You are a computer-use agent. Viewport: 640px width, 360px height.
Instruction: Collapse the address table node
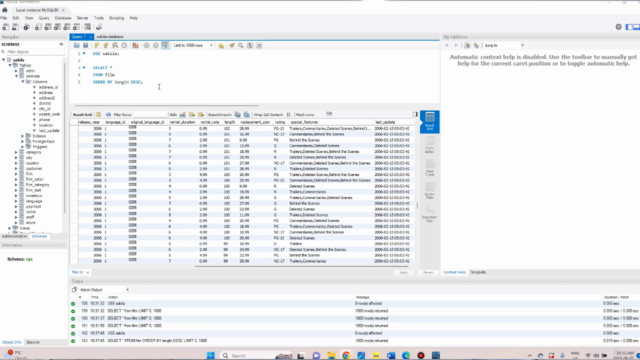[x=16, y=76]
